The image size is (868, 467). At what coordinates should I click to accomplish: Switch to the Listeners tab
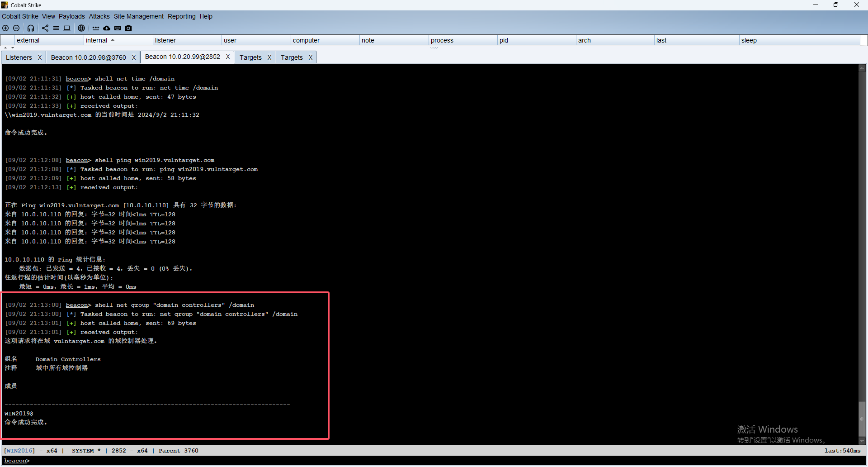[x=19, y=57]
